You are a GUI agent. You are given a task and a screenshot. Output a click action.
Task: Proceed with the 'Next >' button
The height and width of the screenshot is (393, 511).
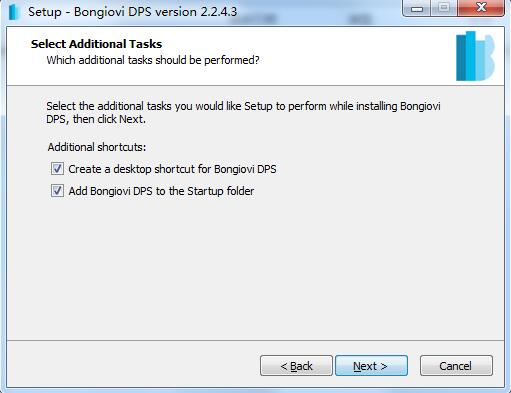pyautogui.click(x=371, y=366)
